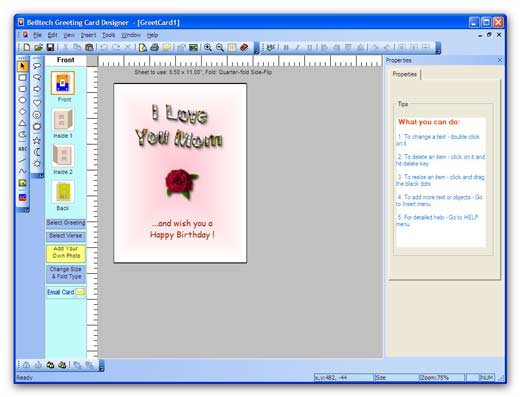The height and width of the screenshot is (397, 520).
Task: Click the zoom in magnifier icon
Action: click(x=208, y=47)
